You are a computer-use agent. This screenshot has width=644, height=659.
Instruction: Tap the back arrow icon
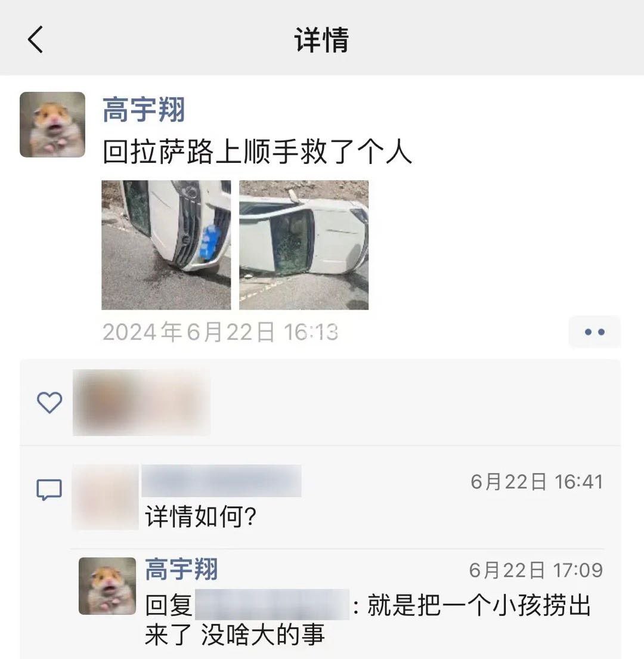[x=35, y=39]
